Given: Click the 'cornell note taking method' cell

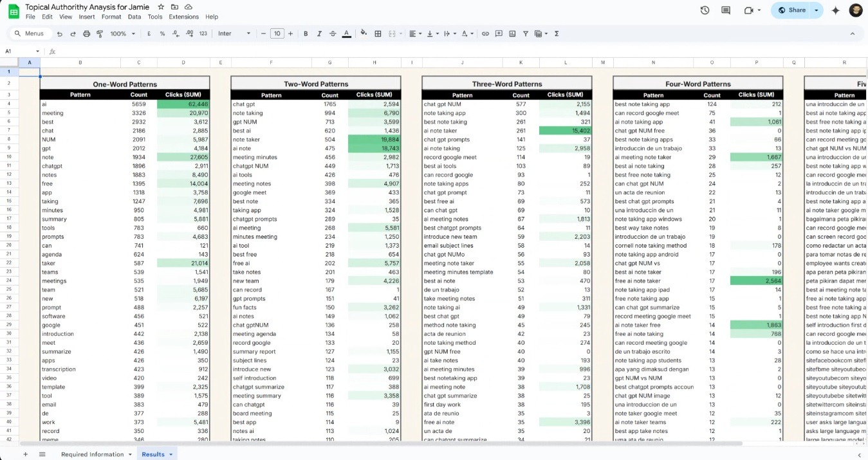Looking at the screenshot, I should (654, 245).
